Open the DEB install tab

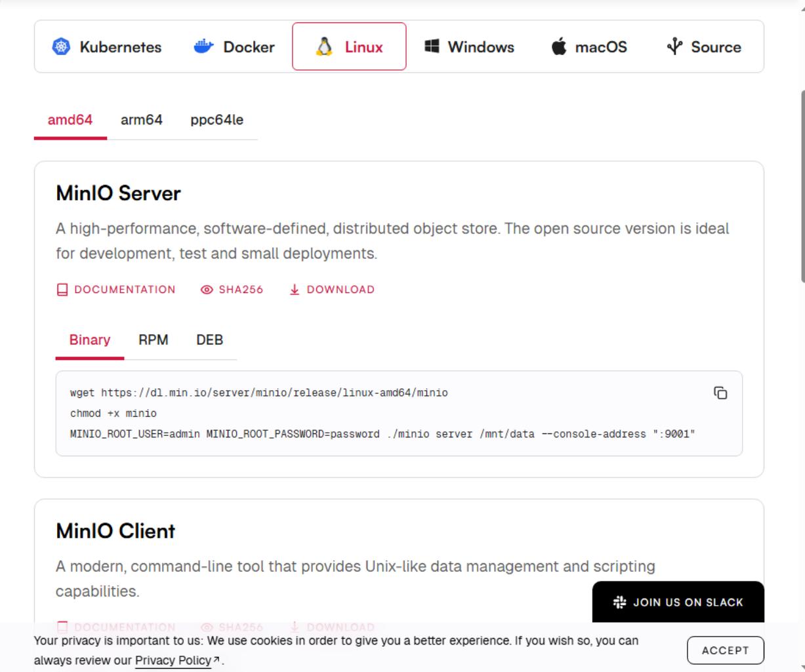click(210, 340)
